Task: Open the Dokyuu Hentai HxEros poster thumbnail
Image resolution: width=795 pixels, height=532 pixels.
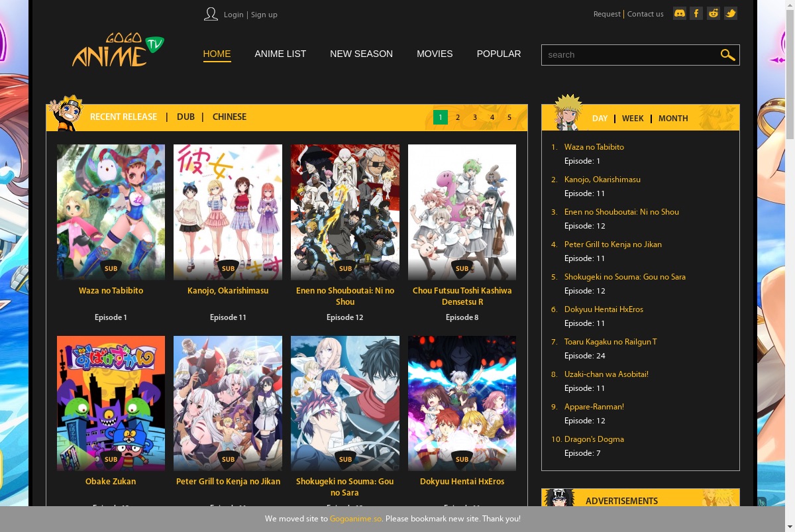Action: pos(462,403)
